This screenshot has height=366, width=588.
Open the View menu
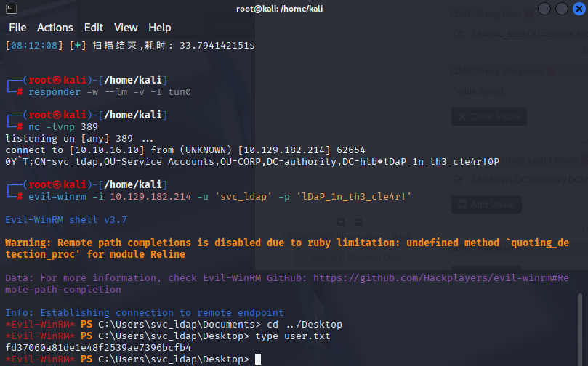click(x=126, y=28)
